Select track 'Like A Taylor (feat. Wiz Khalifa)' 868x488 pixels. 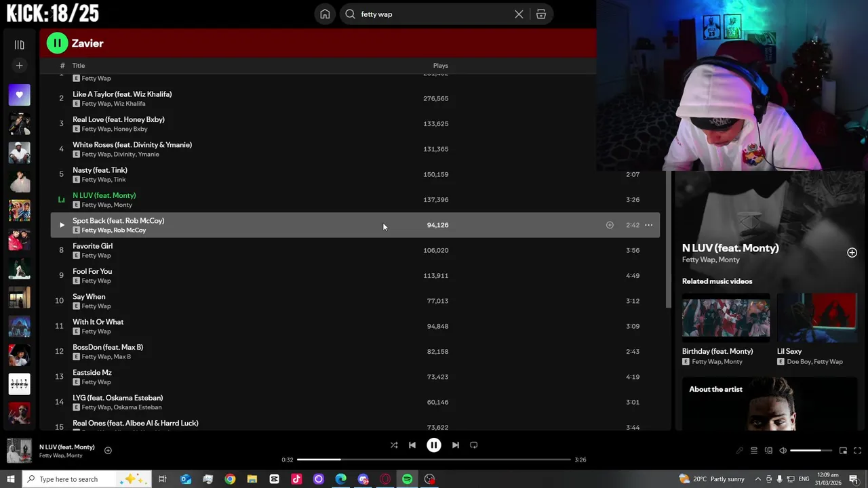[122, 94]
